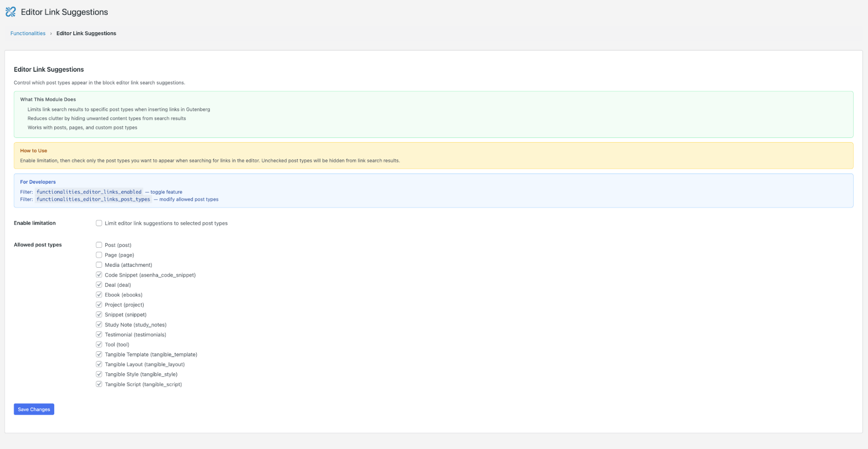Viewport: 868px width, 449px height.
Task: Uncheck the Ebook (ebooks) checkbox
Action: (x=99, y=295)
